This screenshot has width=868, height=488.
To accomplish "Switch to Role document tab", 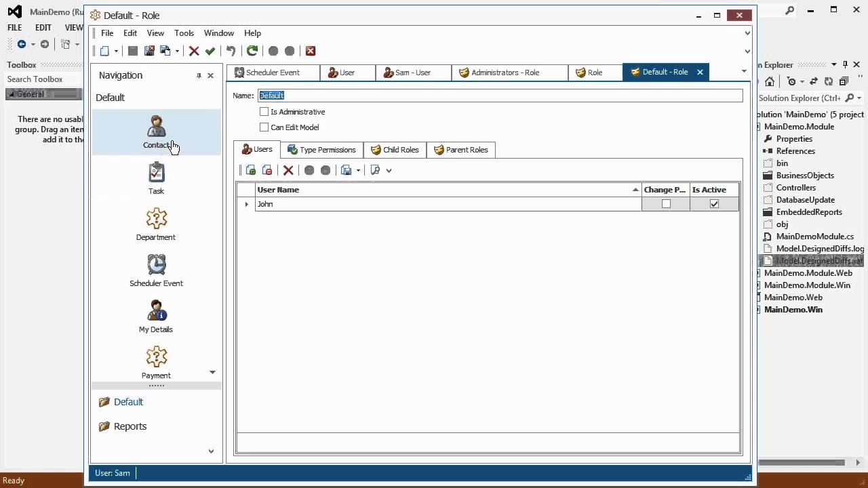I will (x=595, y=73).
